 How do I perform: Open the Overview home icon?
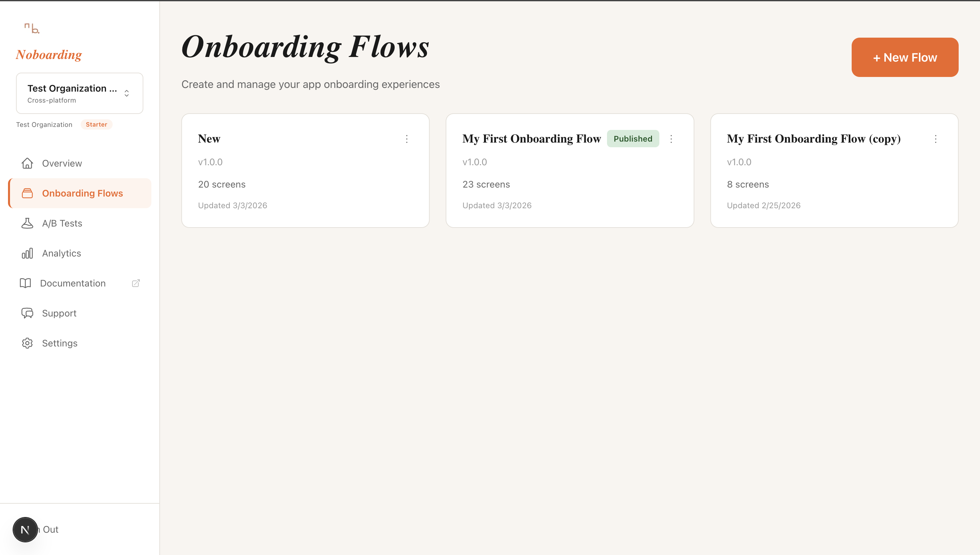click(27, 163)
